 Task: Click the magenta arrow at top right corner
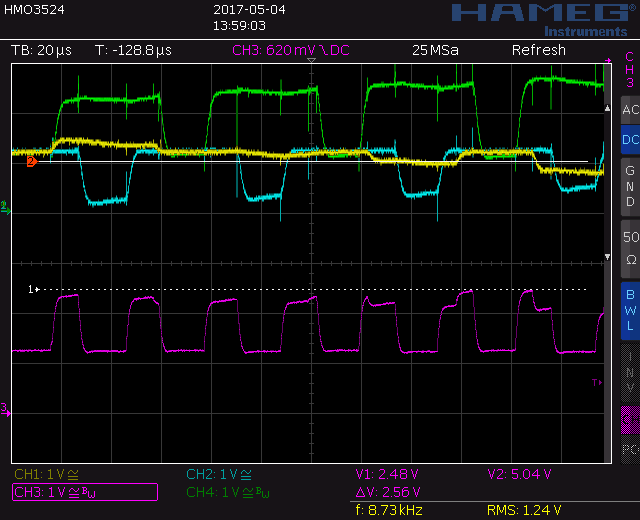[x=608, y=60]
